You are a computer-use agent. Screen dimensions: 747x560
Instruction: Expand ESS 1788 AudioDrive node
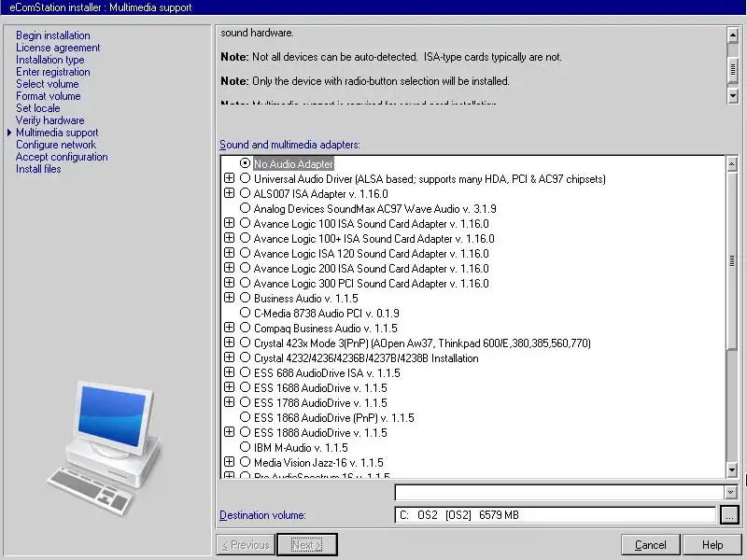coord(229,402)
